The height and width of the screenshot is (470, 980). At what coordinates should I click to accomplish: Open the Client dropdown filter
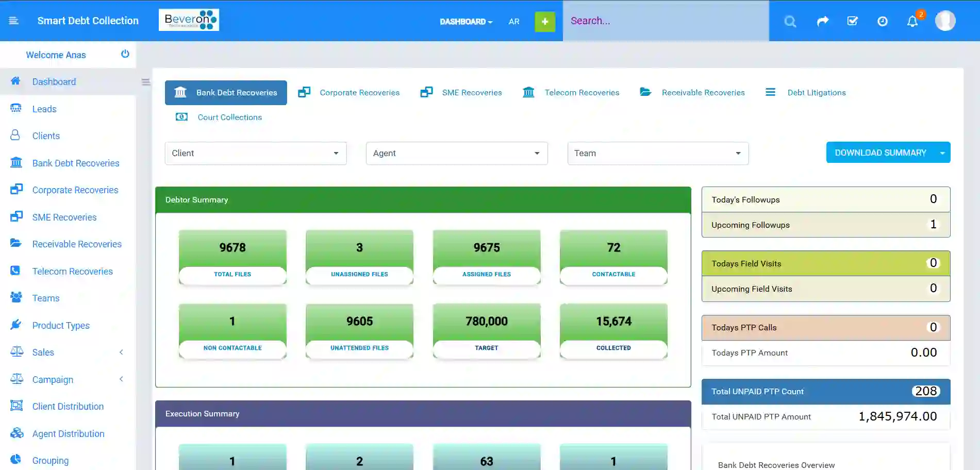point(255,153)
